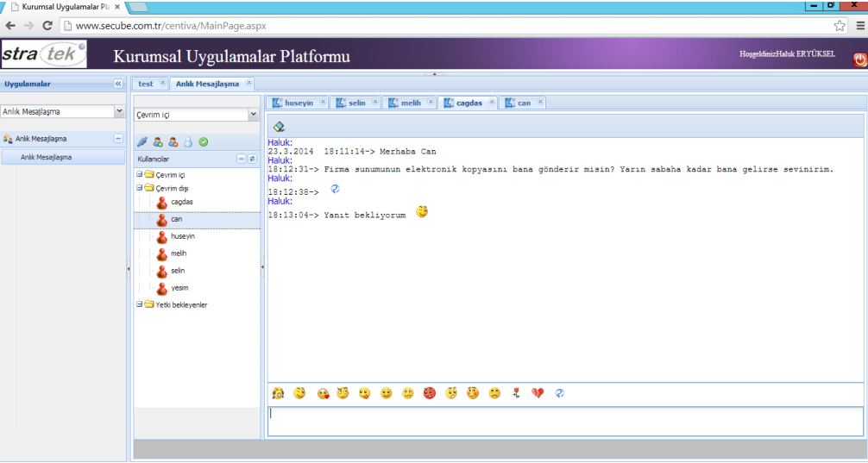Screen dimensions: 868x463
Task: Click the refresh button in Kullanıcılar header
Action: coord(252,160)
